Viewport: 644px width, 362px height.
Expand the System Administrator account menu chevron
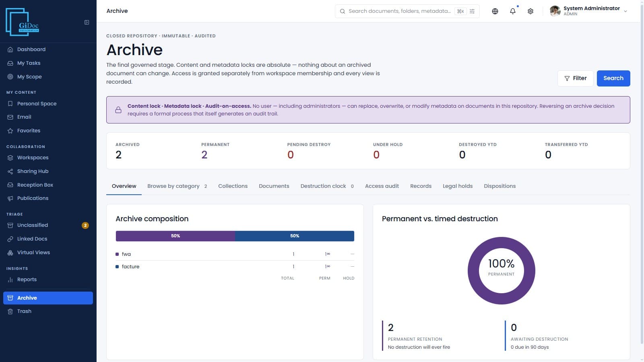[x=625, y=11]
